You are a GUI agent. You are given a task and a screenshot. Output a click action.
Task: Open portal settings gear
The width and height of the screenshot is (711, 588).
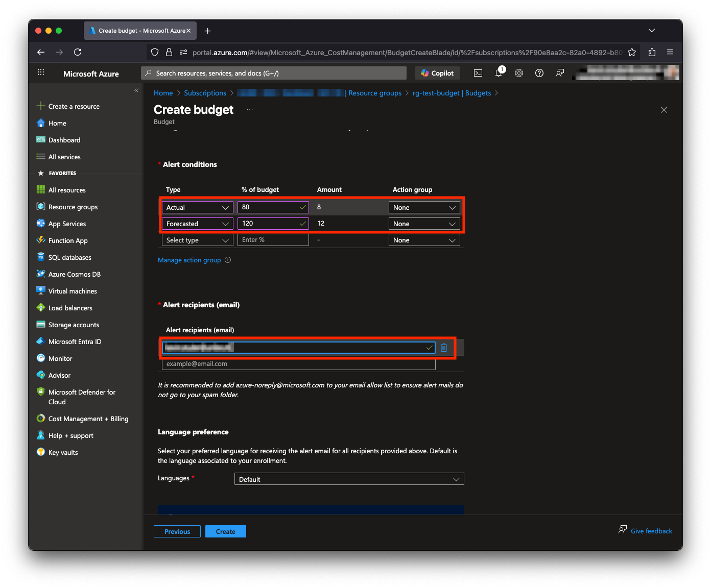coord(519,73)
